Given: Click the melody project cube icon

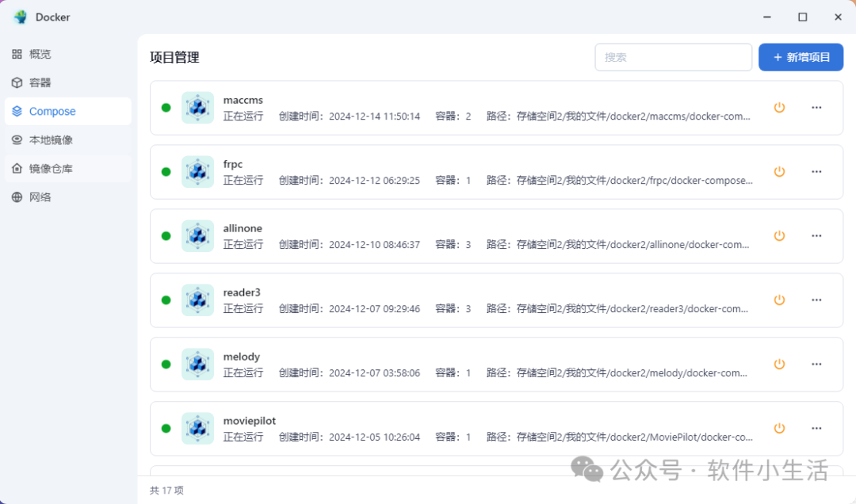Looking at the screenshot, I should coord(197,365).
